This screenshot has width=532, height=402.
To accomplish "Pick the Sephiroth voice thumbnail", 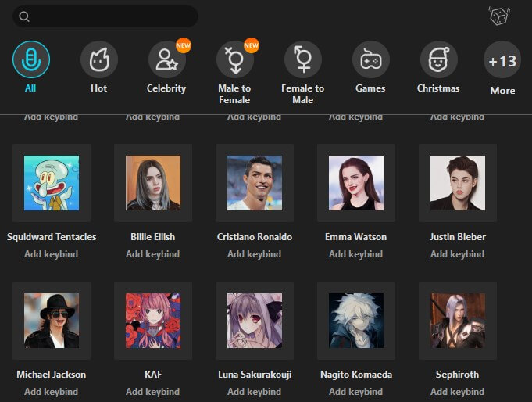I will (x=458, y=321).
